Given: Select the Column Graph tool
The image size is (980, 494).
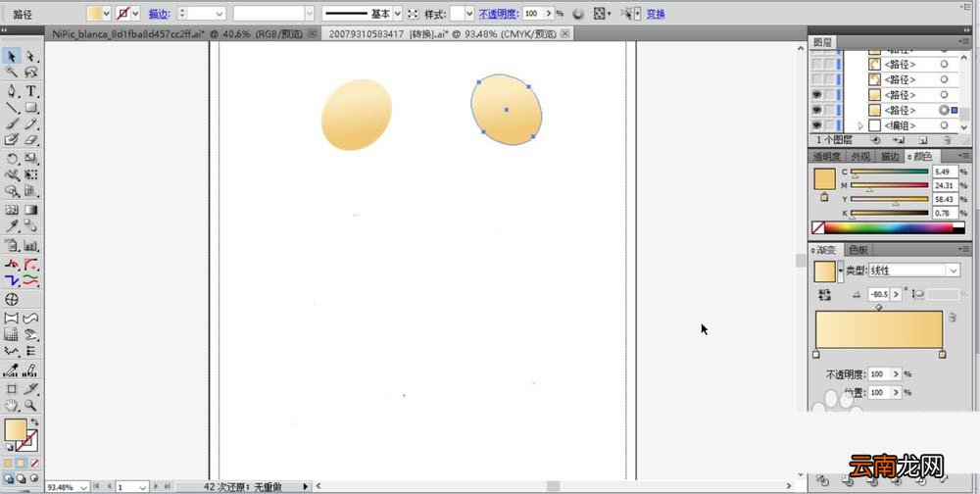Looking at the screenshot, I should click(x=30, y=245).
